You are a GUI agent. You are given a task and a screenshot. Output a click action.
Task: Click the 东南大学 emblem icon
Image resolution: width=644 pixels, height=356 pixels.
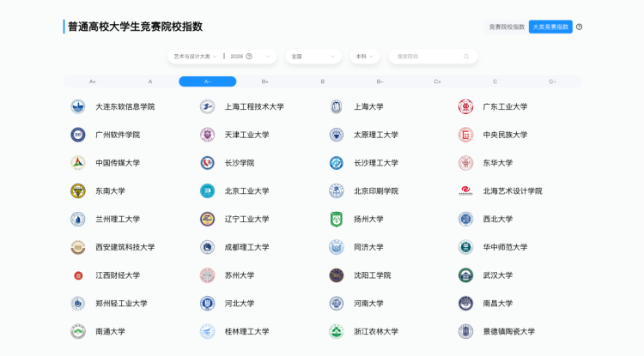[77, 190]
